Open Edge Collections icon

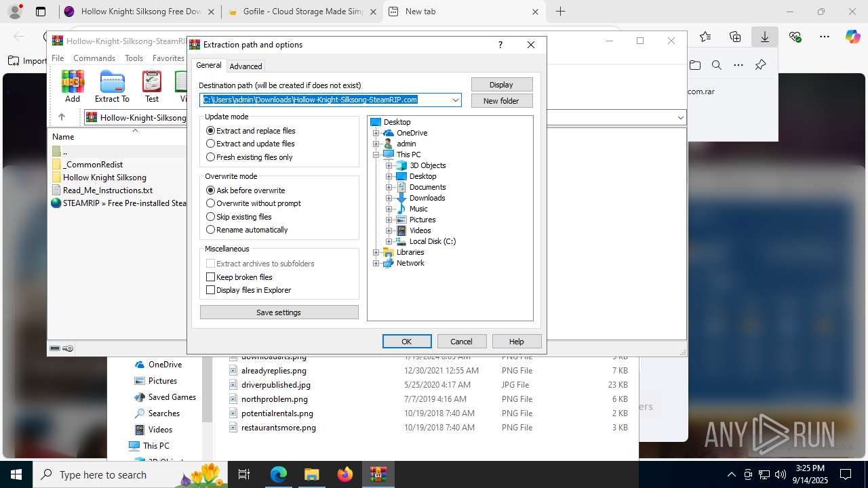pos(735,37)
